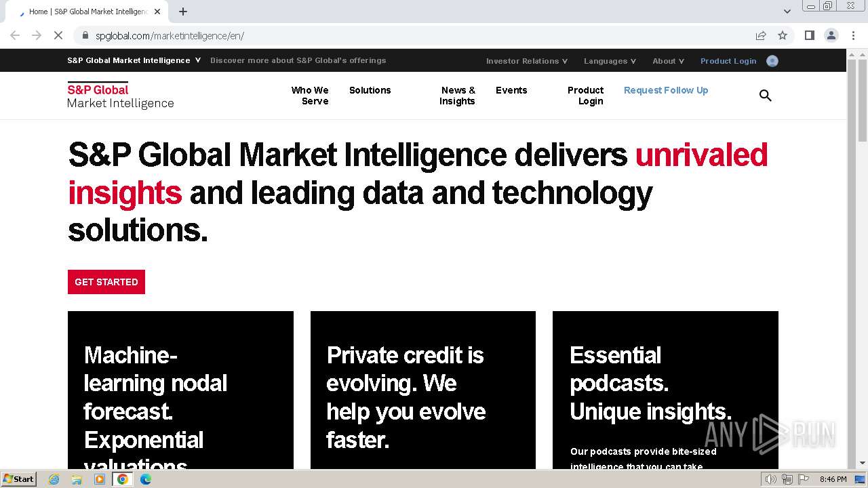868x488 pixels.
Task: Click the scrollbar up arrow
Action: pos(862,54)
